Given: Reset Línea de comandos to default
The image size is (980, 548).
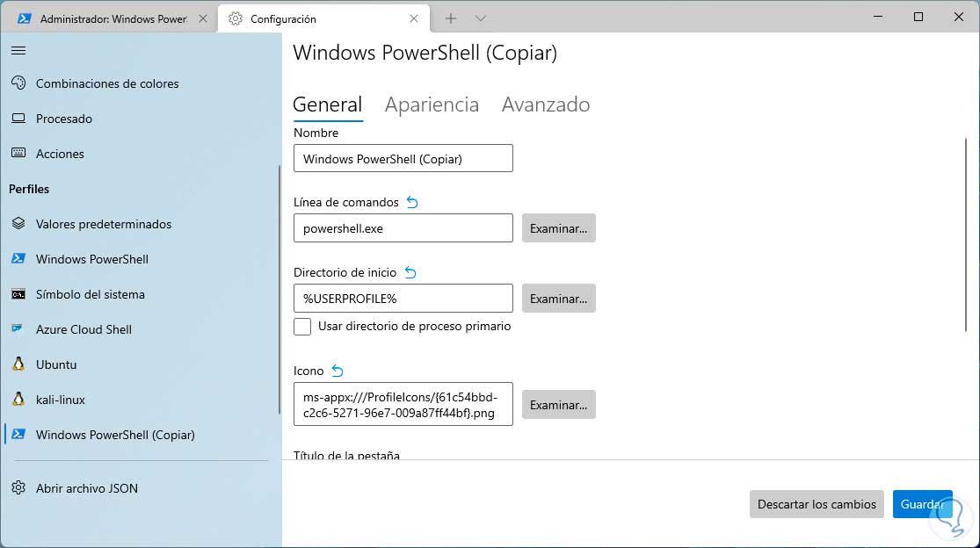Looking at the screenshot, I should (x=412, y=202).
